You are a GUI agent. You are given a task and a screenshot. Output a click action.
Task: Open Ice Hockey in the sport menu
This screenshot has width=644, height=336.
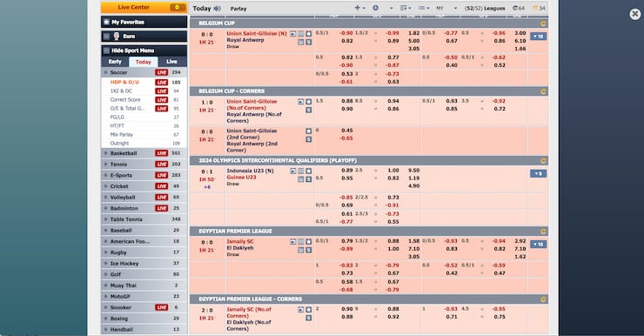[x=144, y=264]
